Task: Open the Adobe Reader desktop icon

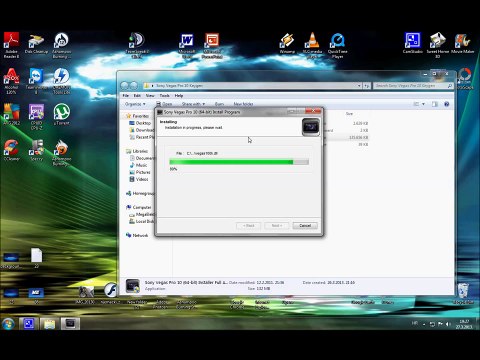Action: [x=11, y=45]
